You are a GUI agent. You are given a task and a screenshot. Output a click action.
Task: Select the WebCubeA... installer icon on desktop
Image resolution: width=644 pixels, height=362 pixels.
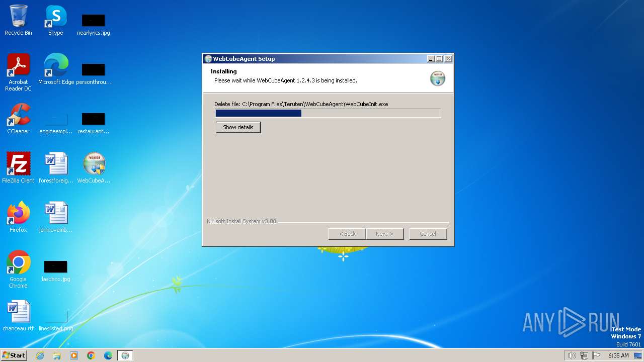click(x=94, y=168)
